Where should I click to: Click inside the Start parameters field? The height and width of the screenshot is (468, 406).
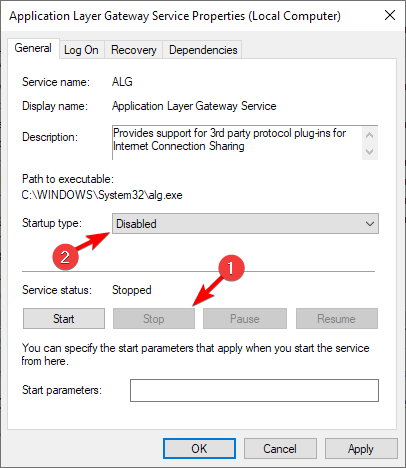254,390
